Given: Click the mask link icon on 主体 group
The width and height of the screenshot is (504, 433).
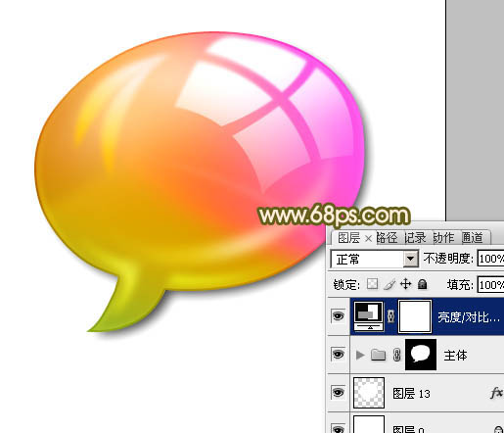Looking at the screenshot, I should point(396,355).
